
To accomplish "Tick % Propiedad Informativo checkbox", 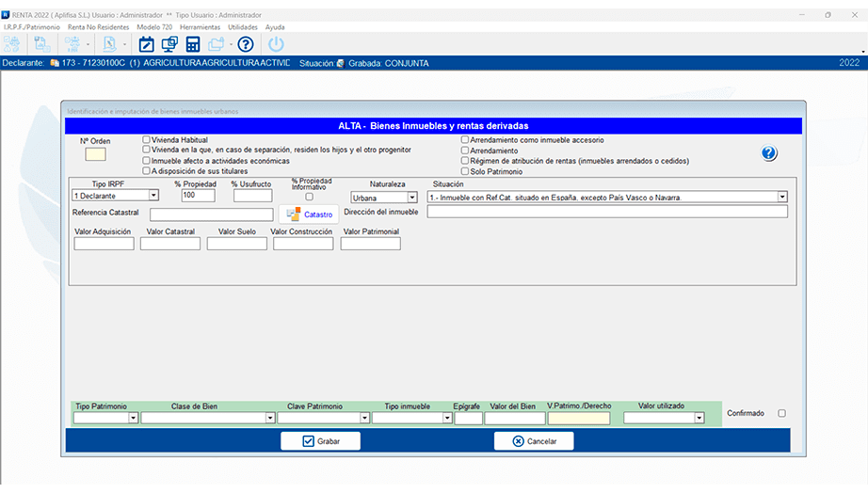I will click(310, 197).
